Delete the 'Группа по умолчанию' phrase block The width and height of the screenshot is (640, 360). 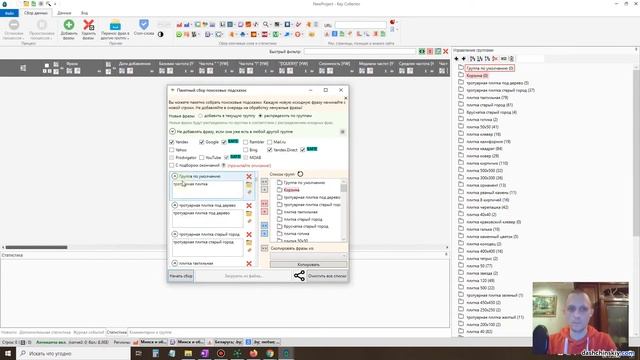pyautogui.click(x=249, y=176)
